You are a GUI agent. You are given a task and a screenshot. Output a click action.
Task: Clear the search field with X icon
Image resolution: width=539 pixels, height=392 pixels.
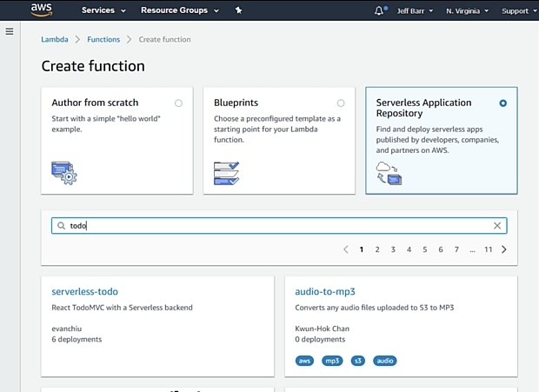click(497, 226)
